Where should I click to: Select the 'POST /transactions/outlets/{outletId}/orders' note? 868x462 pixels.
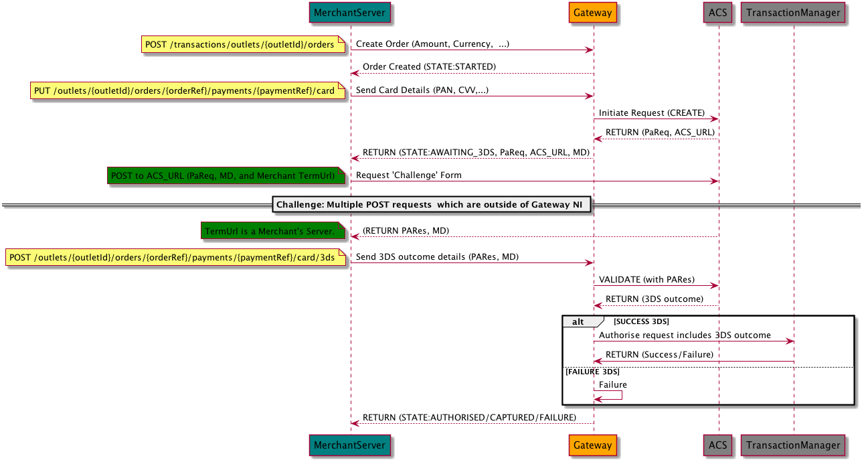tap(244, 45)
